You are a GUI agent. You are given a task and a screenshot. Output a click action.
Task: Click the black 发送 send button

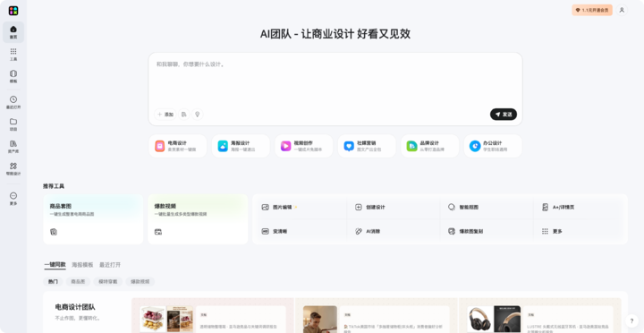(503, 115)
